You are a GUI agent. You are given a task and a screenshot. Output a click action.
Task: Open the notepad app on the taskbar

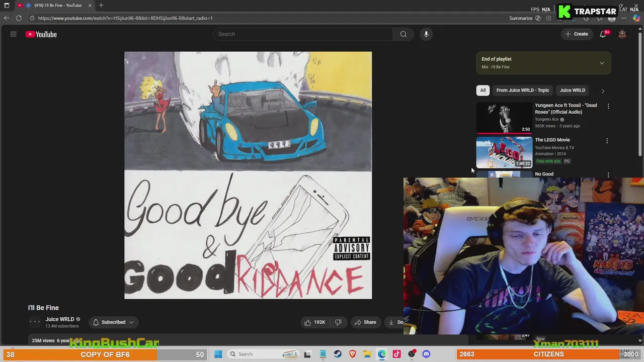click(x=323, y=354)
